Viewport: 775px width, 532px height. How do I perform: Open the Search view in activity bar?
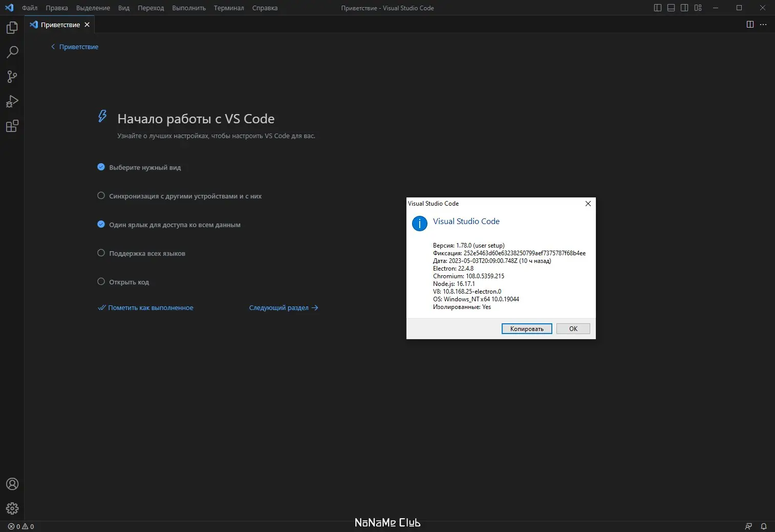12,52
